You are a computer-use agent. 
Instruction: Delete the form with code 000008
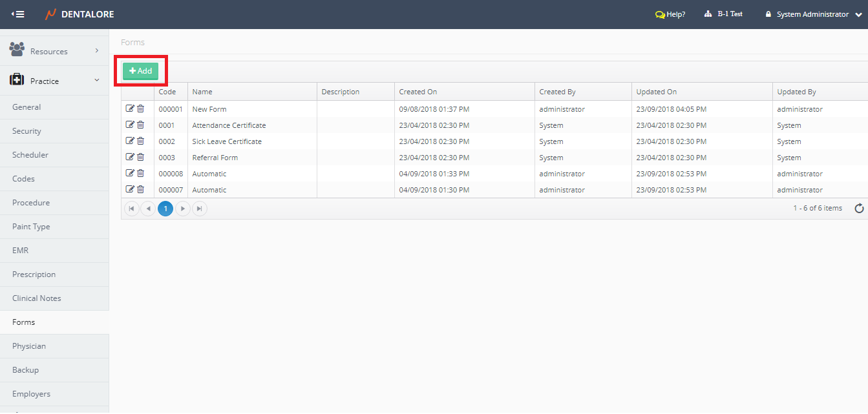(x=140, y=173)
